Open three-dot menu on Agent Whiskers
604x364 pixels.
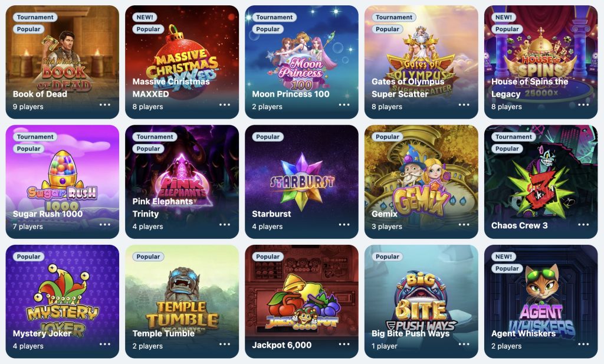click(x=583, y=344)
